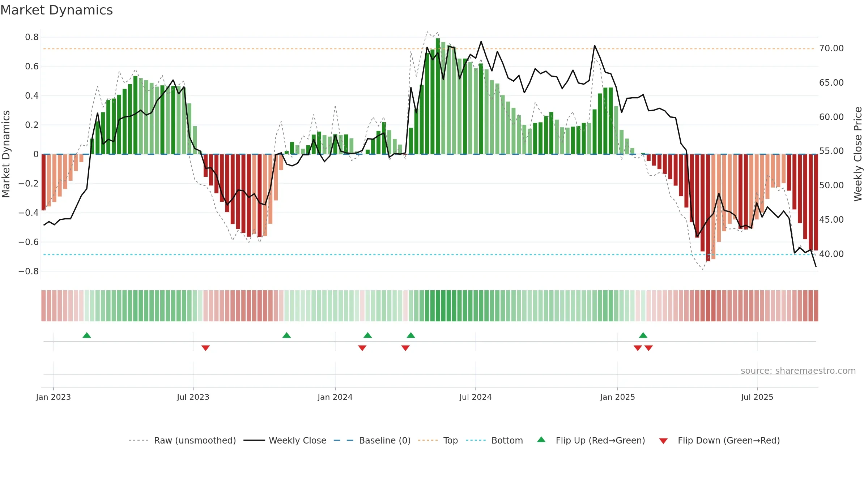The width and height of the screenshot is (868, 488).
Task: Click the red Flip Down legend triangle icon
Action: click(663, 441)
